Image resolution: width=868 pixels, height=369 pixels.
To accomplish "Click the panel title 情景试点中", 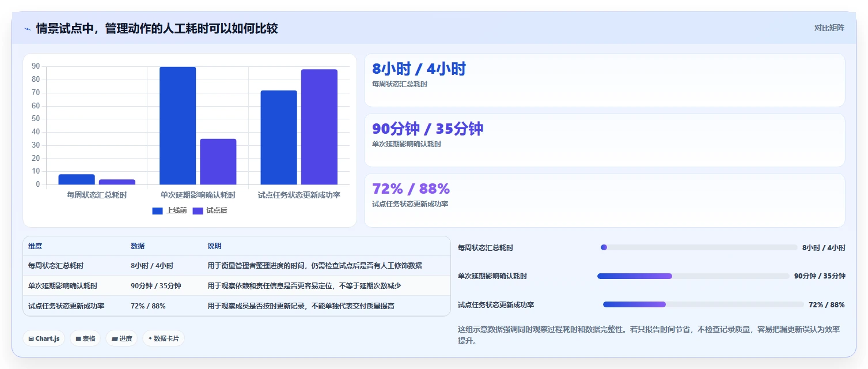I will 157,28.
